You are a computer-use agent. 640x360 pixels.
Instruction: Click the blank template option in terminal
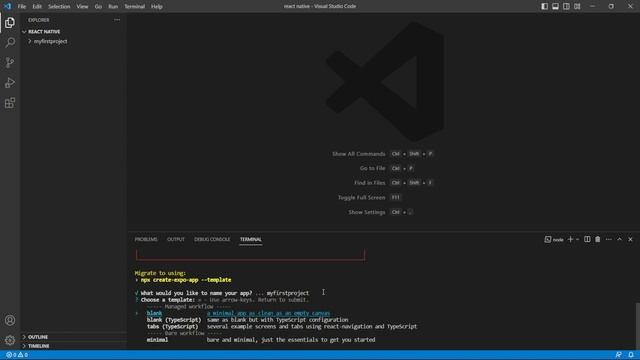pyautogui.click(x=154, y=313)
